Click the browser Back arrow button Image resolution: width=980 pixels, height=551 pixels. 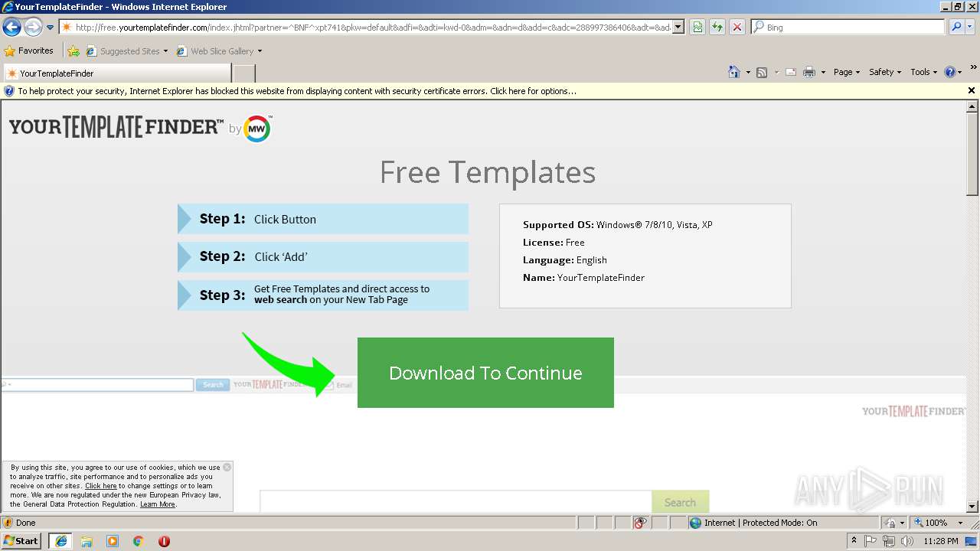[x=11, y=28]
